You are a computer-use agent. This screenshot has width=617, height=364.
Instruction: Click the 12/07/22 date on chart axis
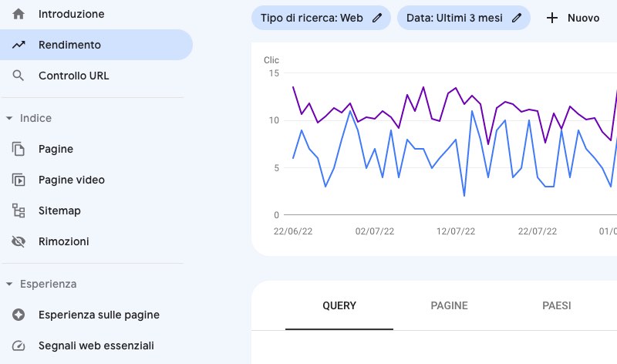click(x=455, y=231)
